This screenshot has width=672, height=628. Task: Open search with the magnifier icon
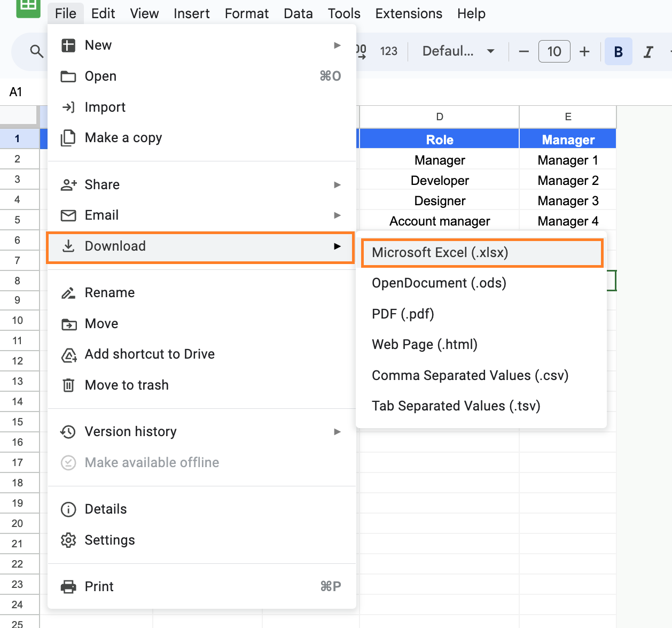(36, 51)
